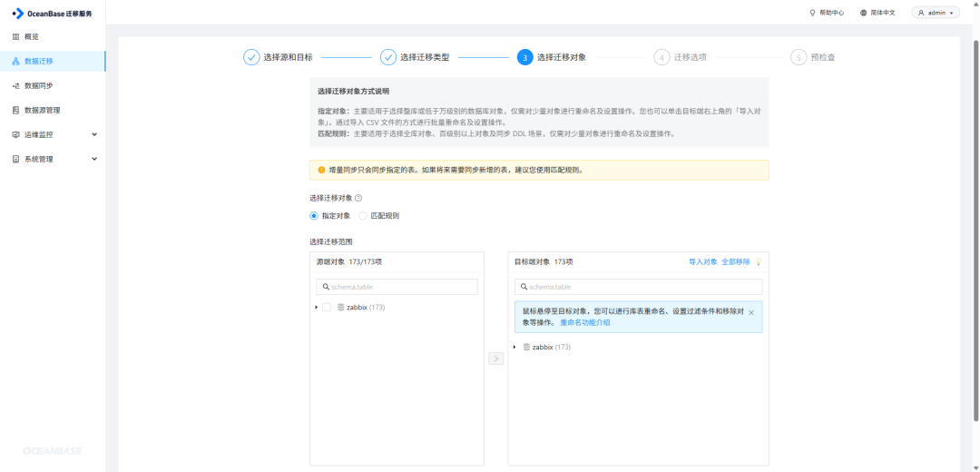The image size is (980, 472).
Task: Click the 系统管理 sidebar icon
Action: [x=16, y=159]
